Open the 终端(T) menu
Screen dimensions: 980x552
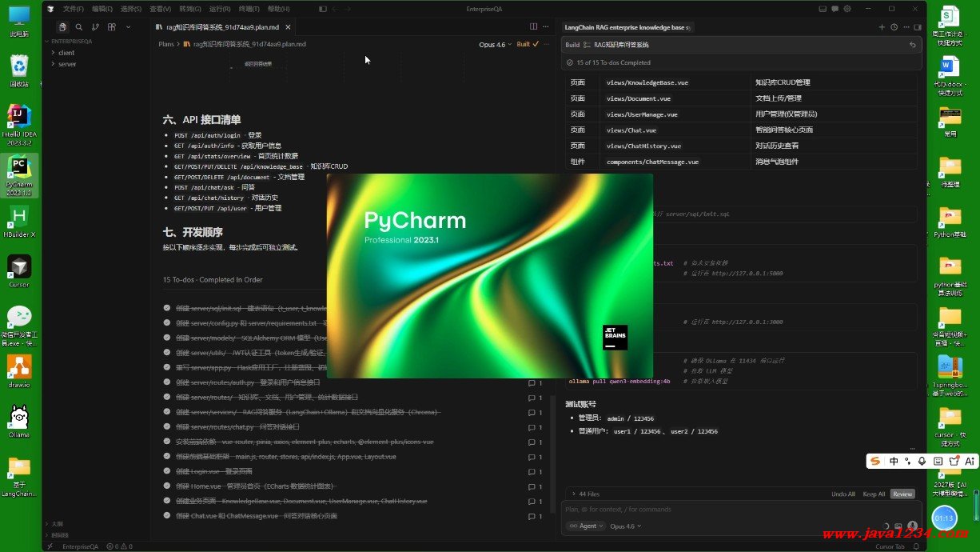coord(249,9)
